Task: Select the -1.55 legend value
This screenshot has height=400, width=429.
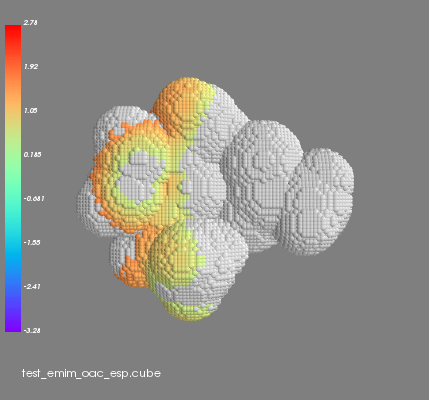Action: pos(32,243)
